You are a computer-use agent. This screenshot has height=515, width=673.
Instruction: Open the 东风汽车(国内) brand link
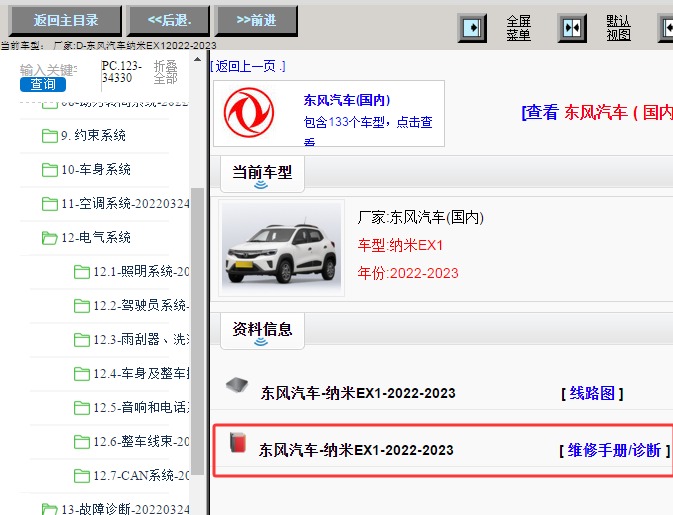[x=347, y=100]
